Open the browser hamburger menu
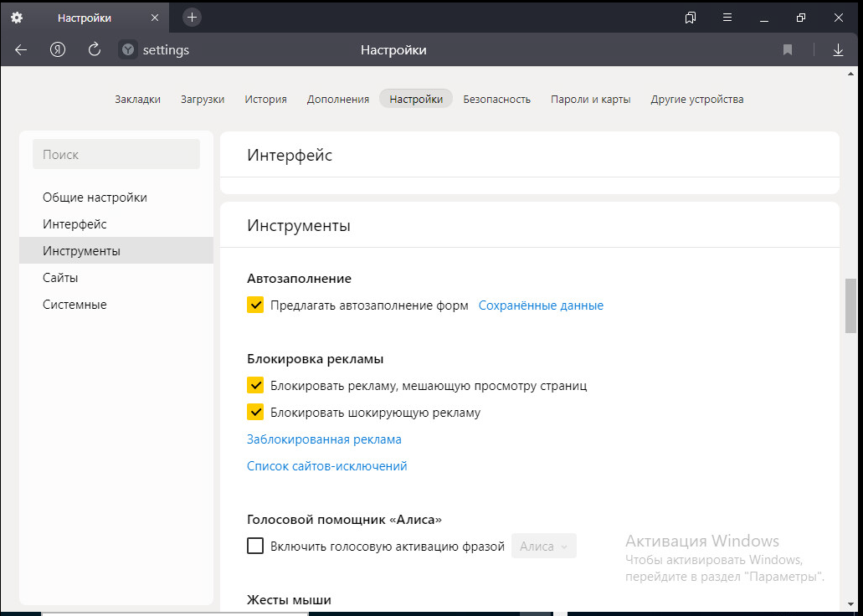Screen dimensions: 863x616 728,18
